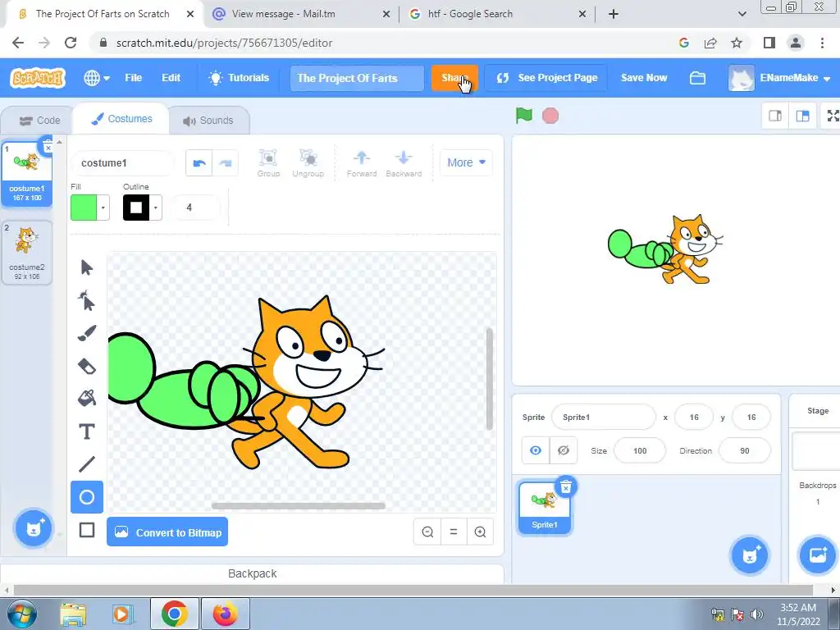Select the Line tool
This screenshot has height=630, width=840.
[x=87, y=464]
